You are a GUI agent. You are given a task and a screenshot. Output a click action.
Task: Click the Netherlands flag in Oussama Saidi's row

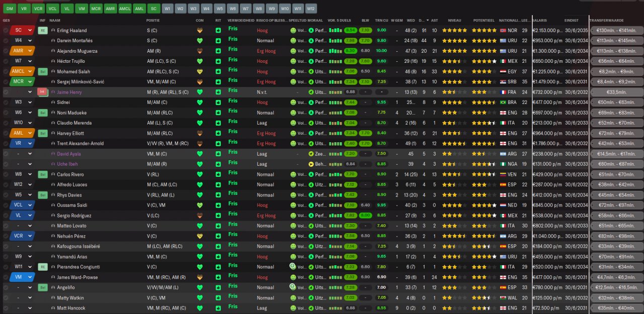[x=504, y=205]
